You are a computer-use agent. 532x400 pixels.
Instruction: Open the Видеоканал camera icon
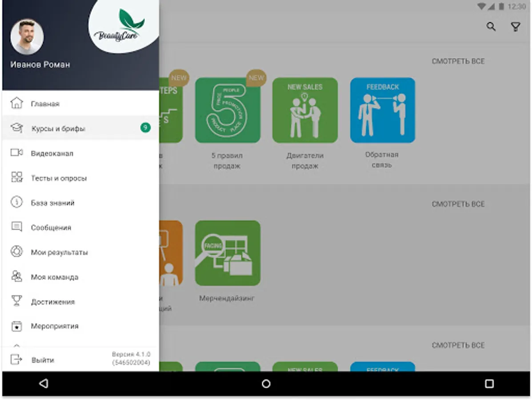point(16,153)
